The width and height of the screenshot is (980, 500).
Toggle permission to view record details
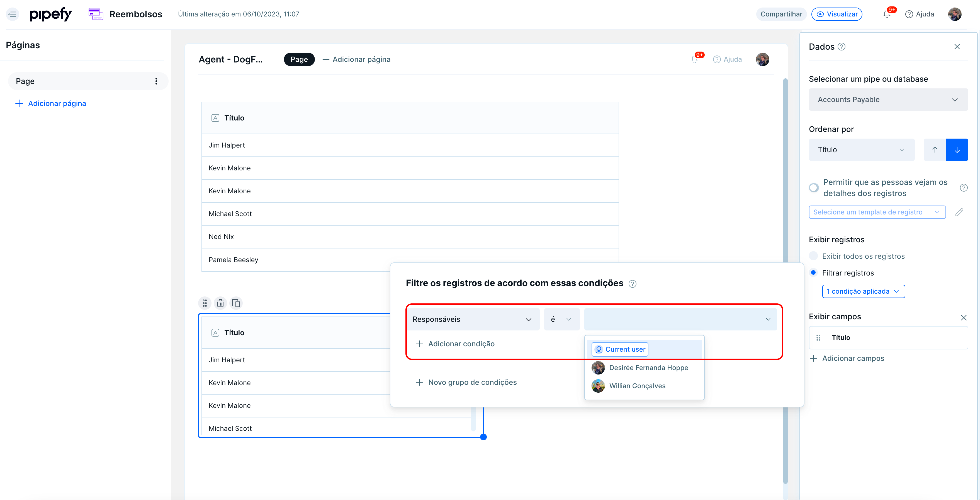point(814,187)
